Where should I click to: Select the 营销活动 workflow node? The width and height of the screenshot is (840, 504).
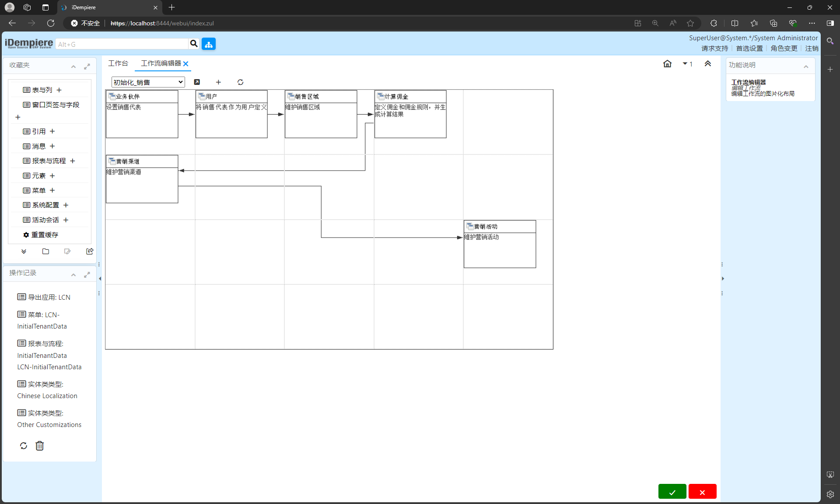click(500, 244)
